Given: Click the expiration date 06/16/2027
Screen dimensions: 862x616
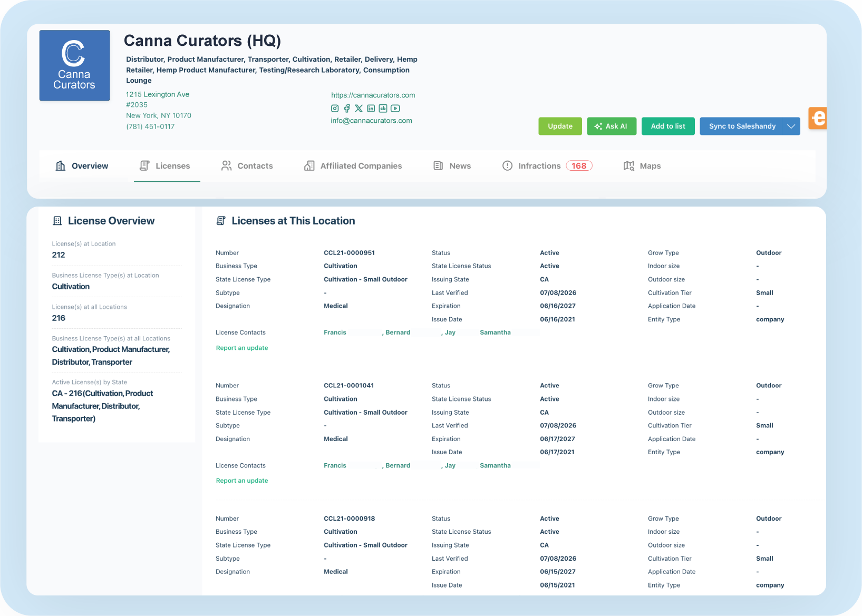Looking at the screenshot, I should [x=558, y=306].
